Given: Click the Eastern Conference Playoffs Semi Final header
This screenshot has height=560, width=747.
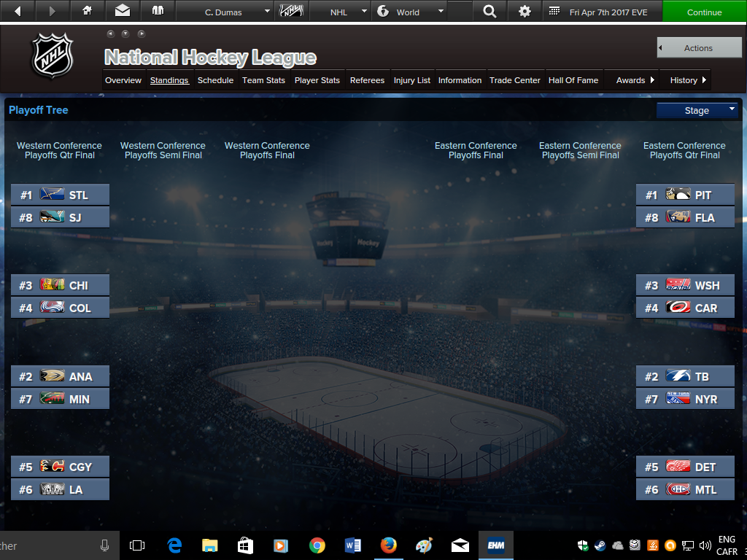Looking at the screenshot, I should (x=580, y=150).
